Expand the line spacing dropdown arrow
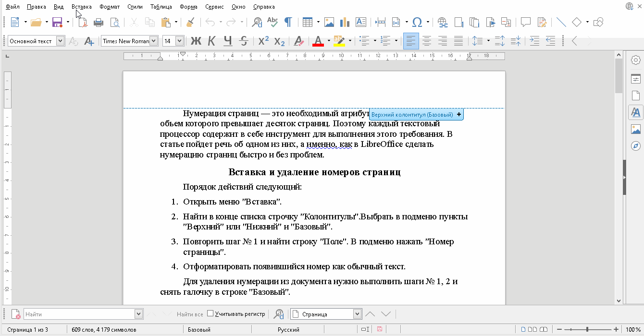The width and height of the screenshot is (644, 336). (x=488, y=41)
